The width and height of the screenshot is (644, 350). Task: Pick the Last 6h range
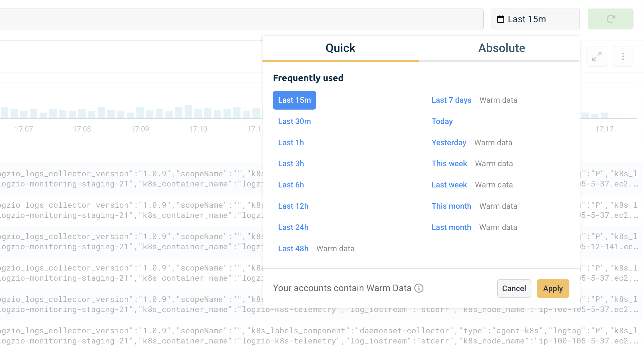point(291,185)
